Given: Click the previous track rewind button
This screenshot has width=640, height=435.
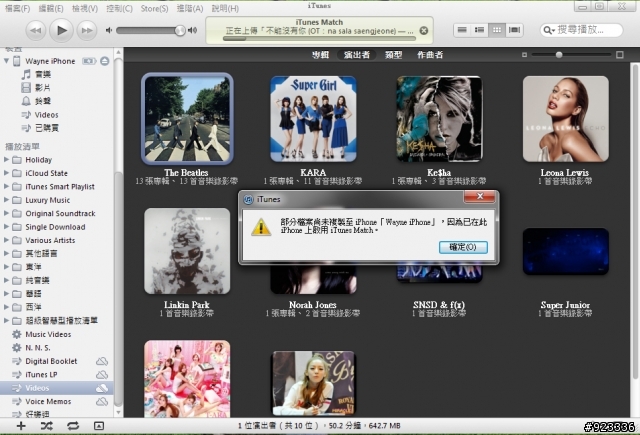Looking at the screenshot, I should (36, 31).
